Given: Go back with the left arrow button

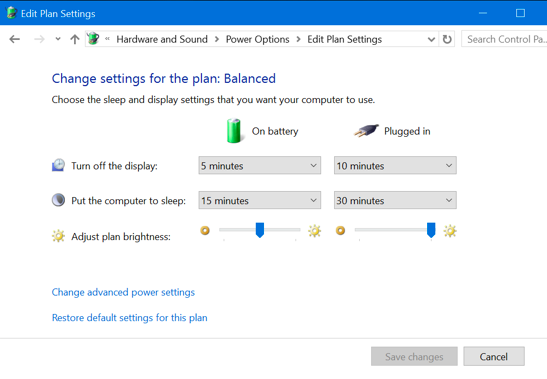Looking at the screenshot, I should [x=15, y=39].
